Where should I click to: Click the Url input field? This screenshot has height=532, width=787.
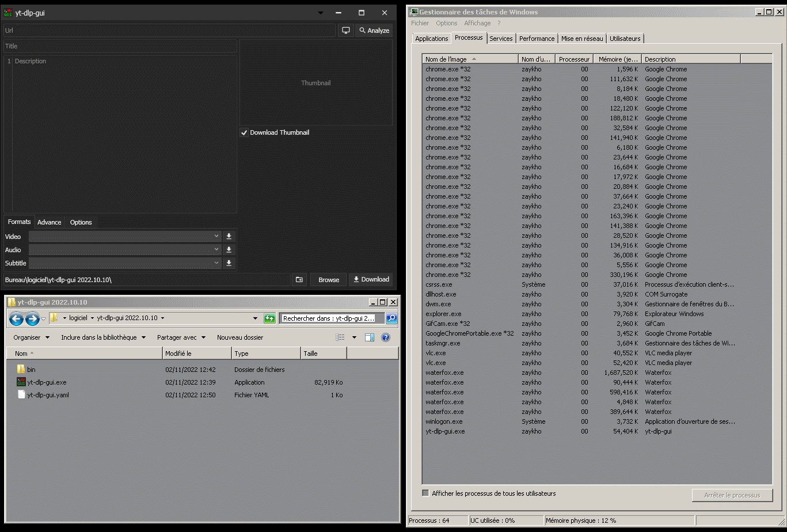coord(167,30)
